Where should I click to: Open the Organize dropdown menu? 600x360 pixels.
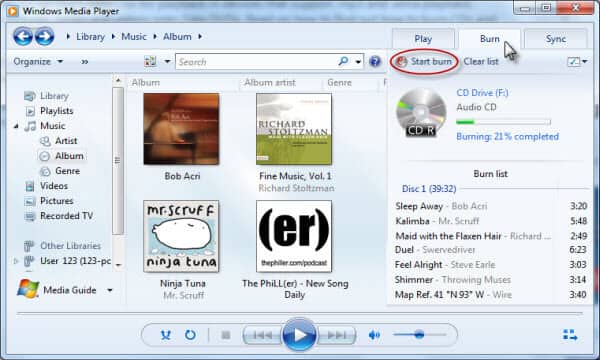click(38, 61)
